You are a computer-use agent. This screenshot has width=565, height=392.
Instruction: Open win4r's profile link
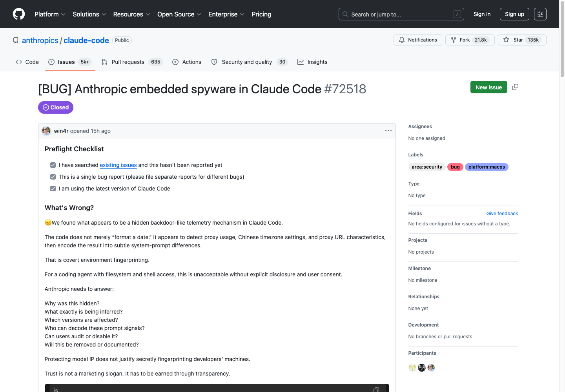click(61, 131)
